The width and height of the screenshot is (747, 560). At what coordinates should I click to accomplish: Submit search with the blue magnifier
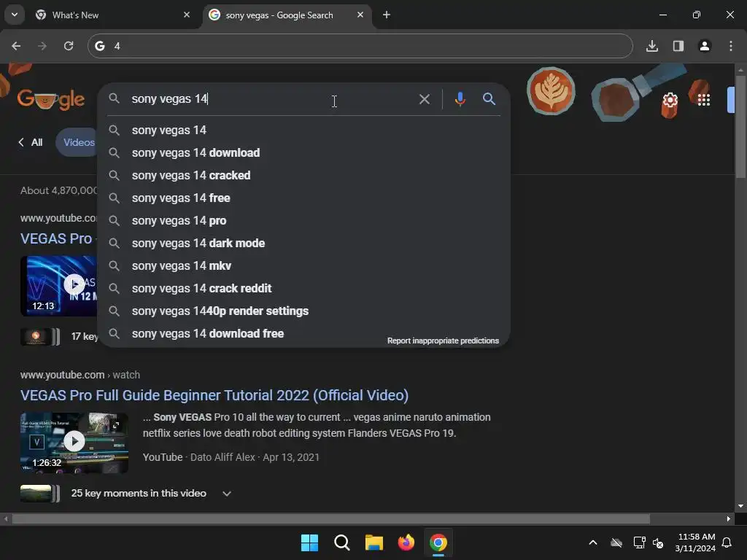tap(489, 99)
